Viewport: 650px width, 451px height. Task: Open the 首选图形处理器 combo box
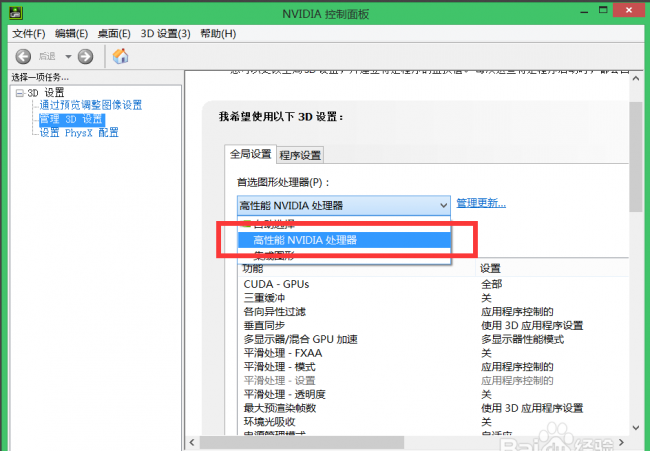pyautogui.click(x=344, y=205)
